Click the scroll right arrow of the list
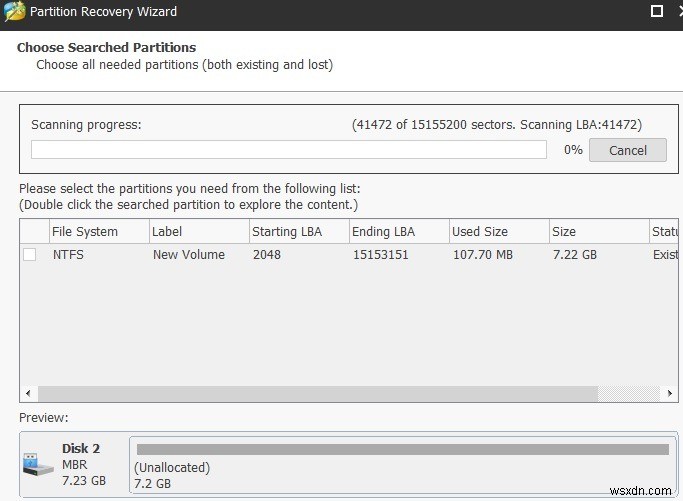 [x=669, y=393]
